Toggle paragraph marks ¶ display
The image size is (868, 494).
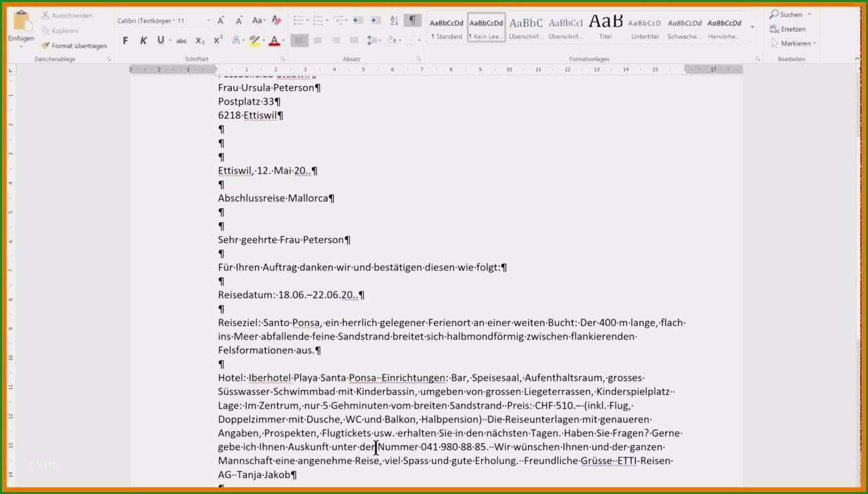point(413,21)
